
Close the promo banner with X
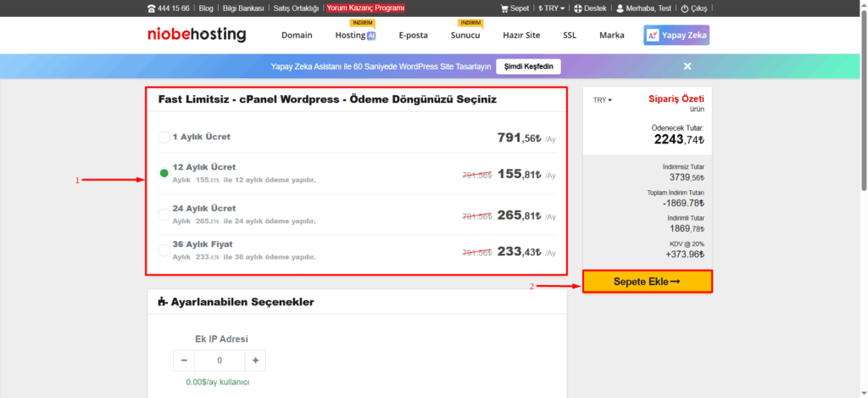[x=687, y=66]
